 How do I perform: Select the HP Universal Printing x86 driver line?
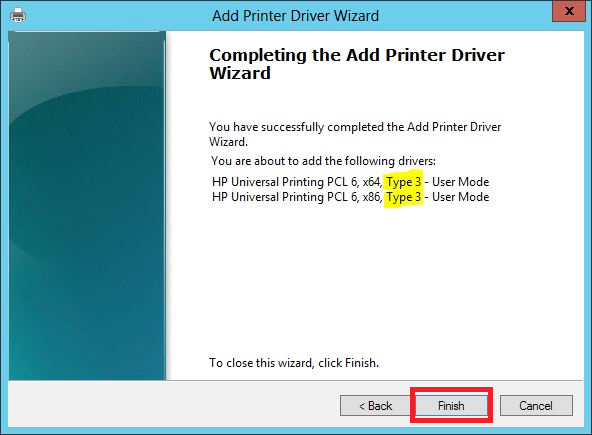coord(350,197)
